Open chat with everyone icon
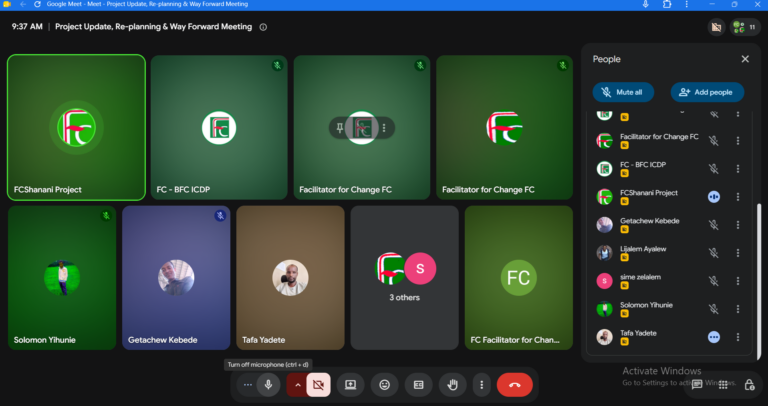The image size is (768, 406). pyautogui.click(x=697, y=384)
